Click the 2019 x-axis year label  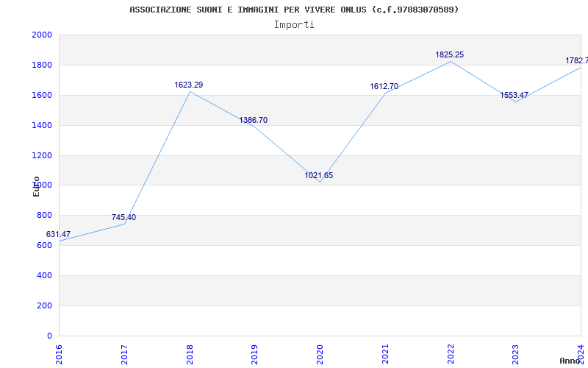coord(255,354)
